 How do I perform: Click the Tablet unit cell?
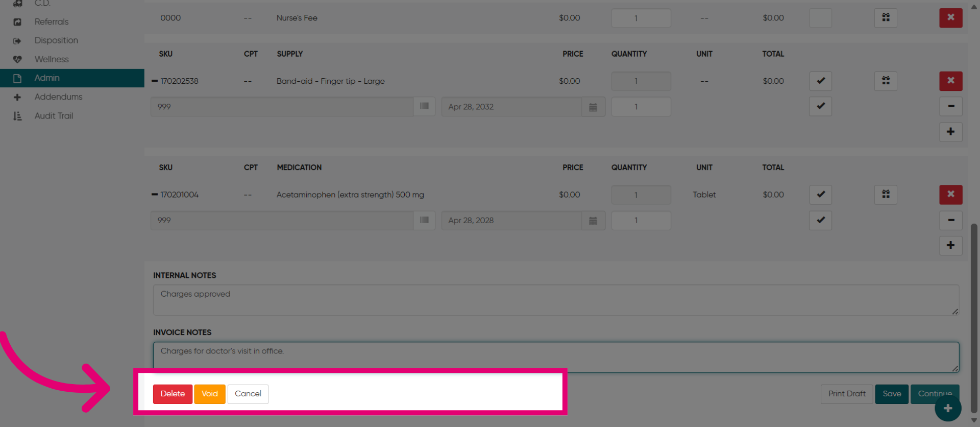(704, 195)
